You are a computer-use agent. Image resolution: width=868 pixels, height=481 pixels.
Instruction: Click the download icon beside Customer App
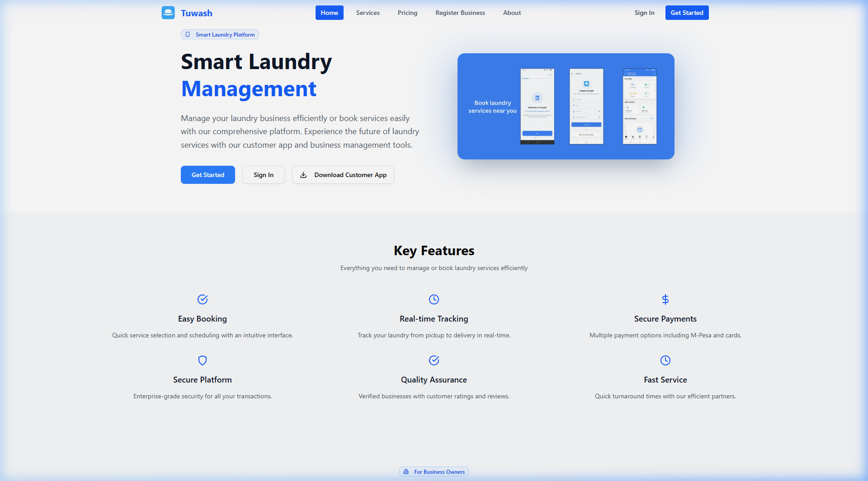(x=303, y=175)
